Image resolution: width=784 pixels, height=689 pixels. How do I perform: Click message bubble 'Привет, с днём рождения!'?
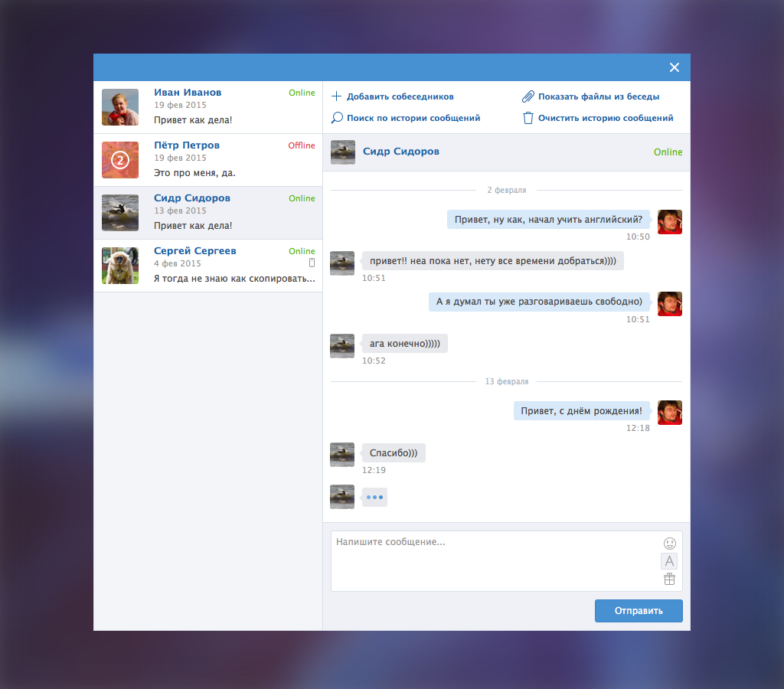[582, 411]
